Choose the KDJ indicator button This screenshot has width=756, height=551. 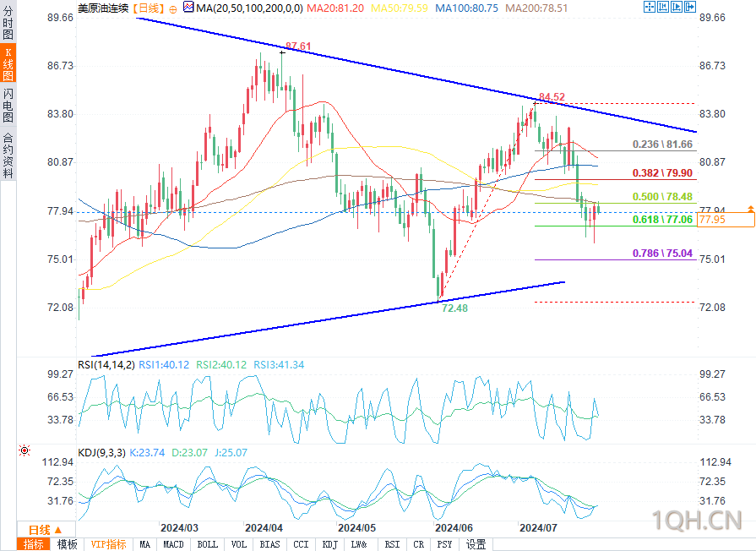coord(329,544)
